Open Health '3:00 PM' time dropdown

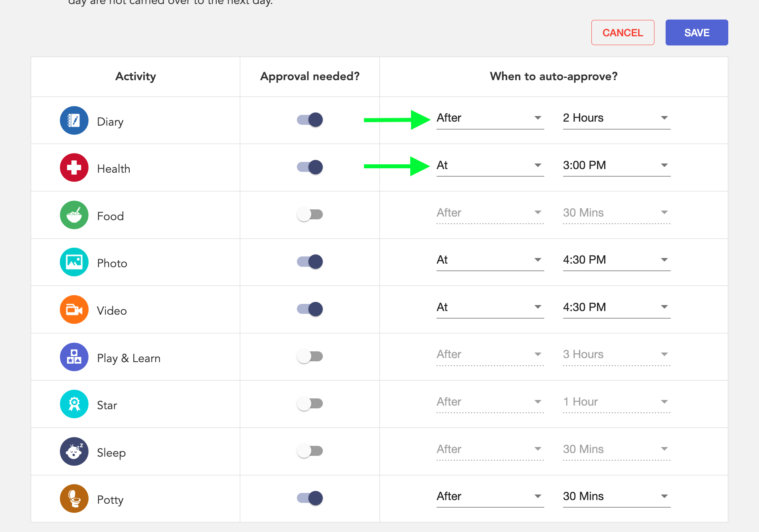tap(617, 166)
